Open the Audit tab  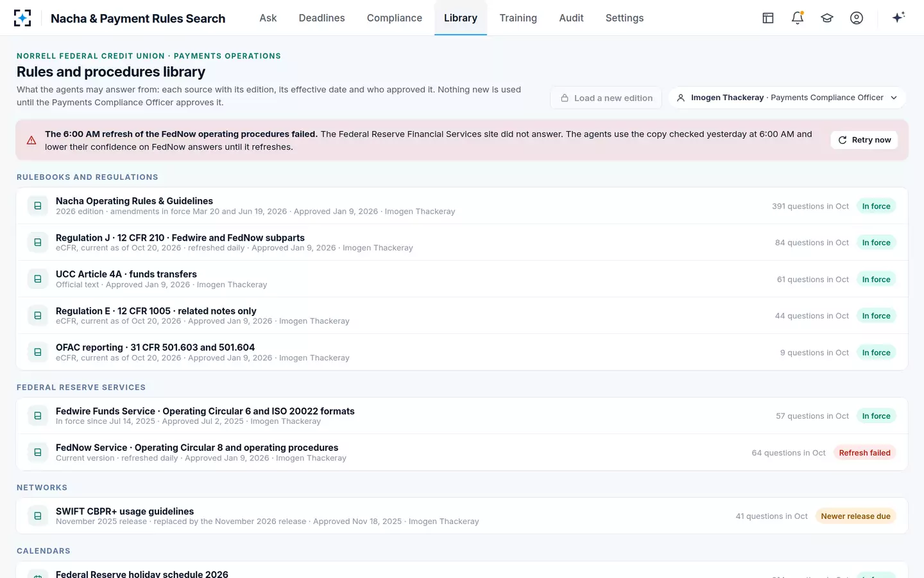(x=571, y=18)
